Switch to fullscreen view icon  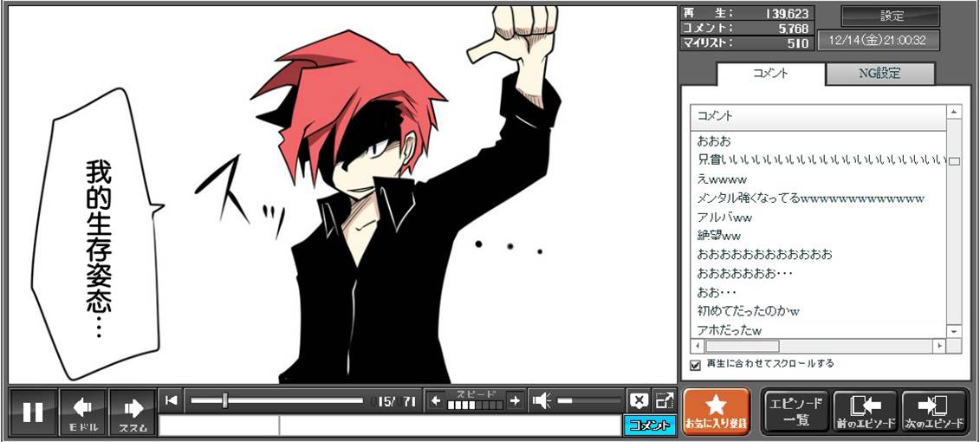[x=664, y=400]
